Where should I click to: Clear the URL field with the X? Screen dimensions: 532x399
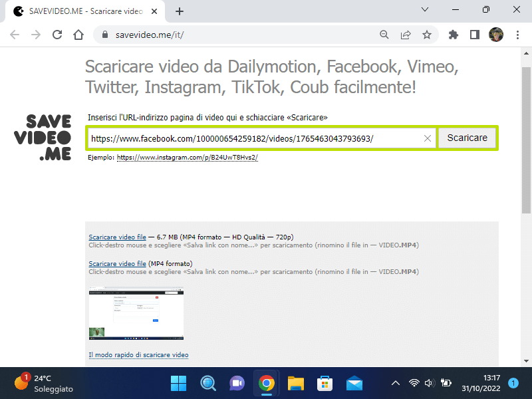[x=428, y=138]
